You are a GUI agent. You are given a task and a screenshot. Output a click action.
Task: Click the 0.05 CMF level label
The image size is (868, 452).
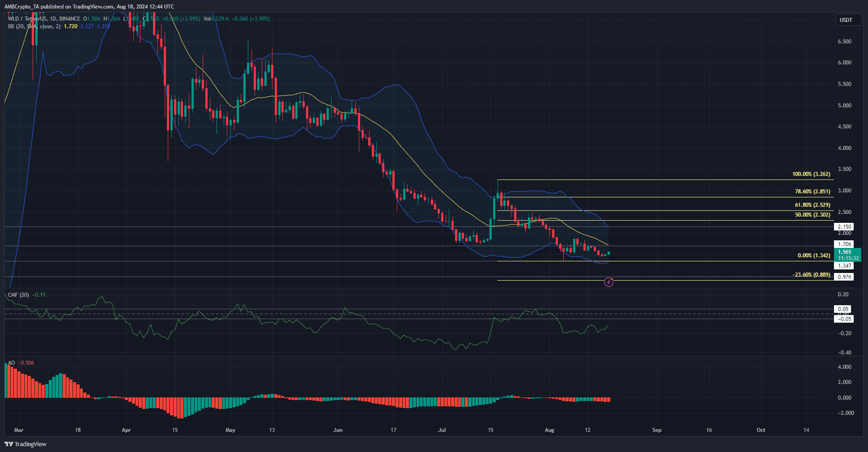tap(843, 309)
